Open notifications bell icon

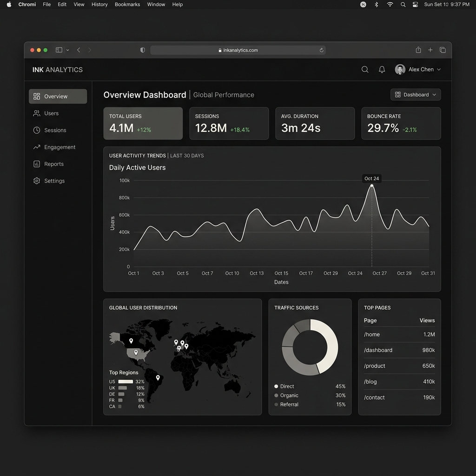coord(382,69)
